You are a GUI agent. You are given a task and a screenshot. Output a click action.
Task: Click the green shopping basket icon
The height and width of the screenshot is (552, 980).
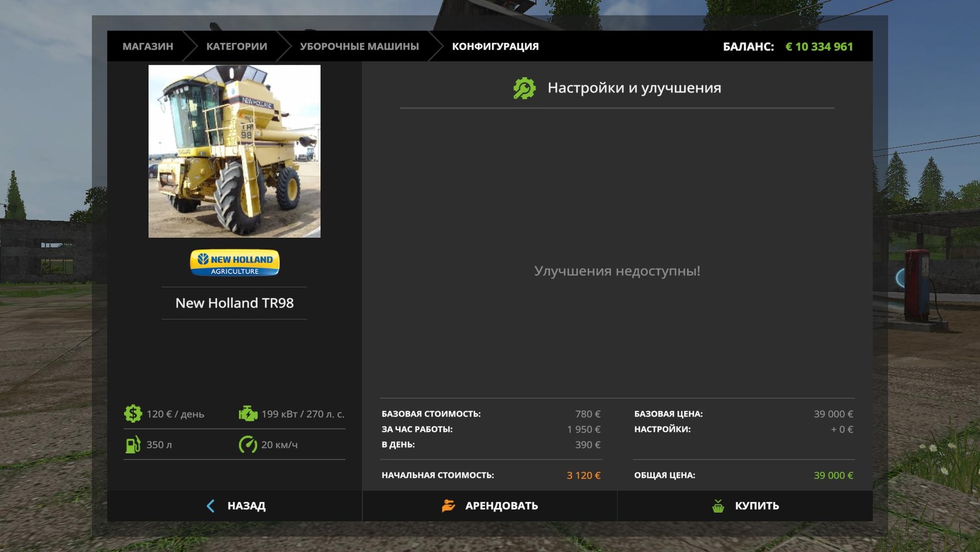(x=718, y=506)
